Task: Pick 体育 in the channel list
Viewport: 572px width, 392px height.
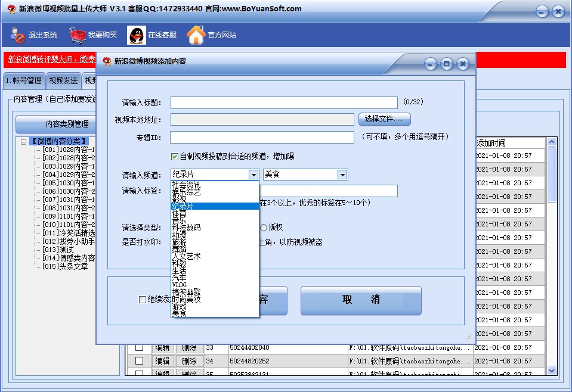Action: (215, 213)
